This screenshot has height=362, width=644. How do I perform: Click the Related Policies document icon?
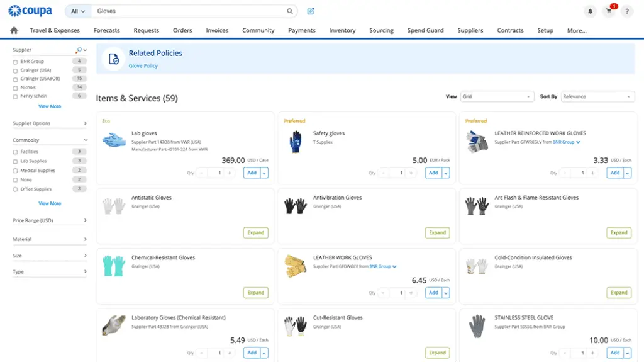click(x=114, y=59)
